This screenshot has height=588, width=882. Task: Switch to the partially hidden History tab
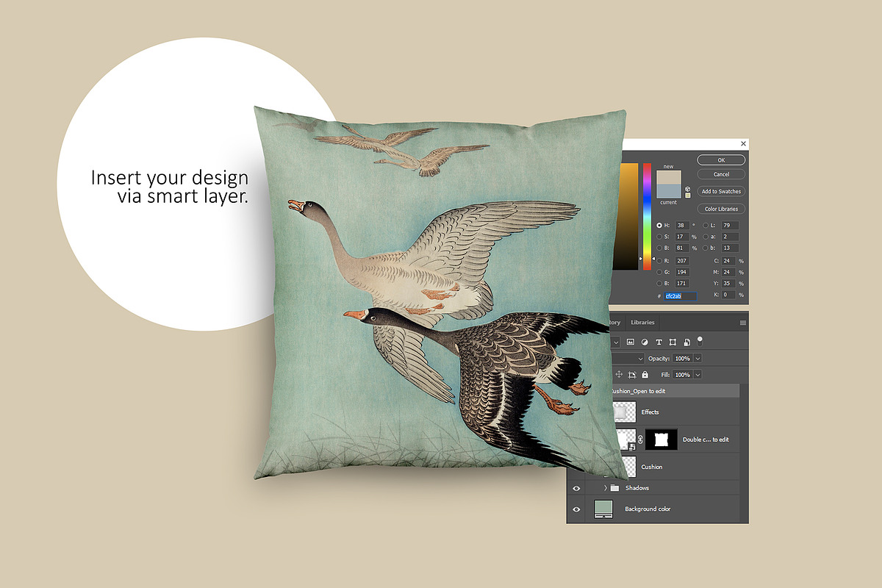(x=614, y=323)
